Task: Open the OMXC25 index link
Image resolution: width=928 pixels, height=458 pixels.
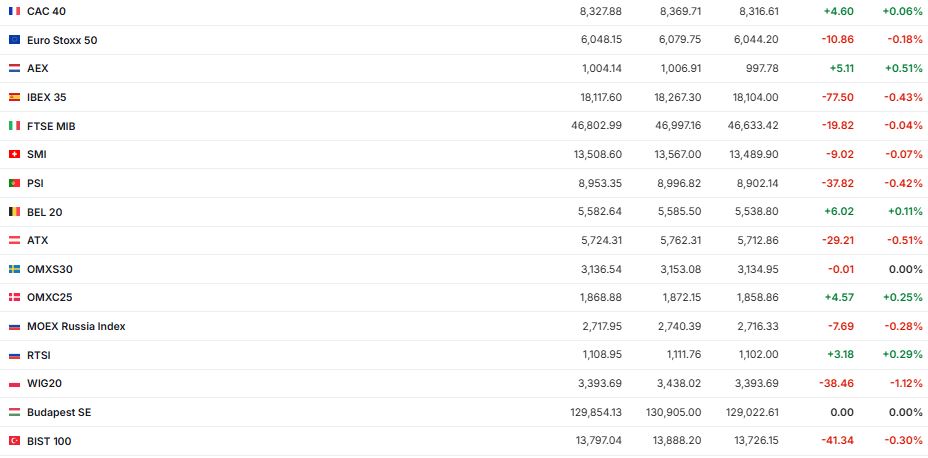Action: [50, 297]
